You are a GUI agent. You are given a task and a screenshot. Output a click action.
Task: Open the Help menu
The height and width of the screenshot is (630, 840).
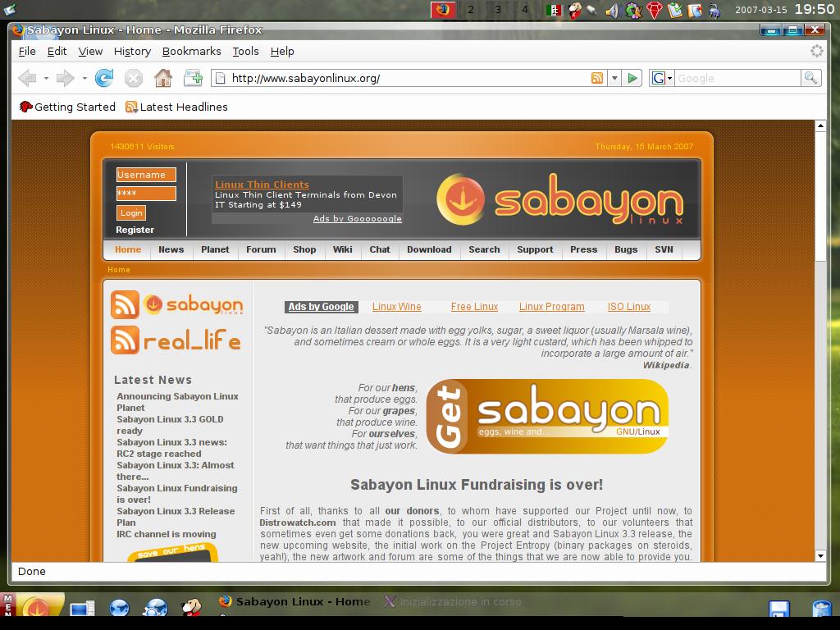point(282,52)
